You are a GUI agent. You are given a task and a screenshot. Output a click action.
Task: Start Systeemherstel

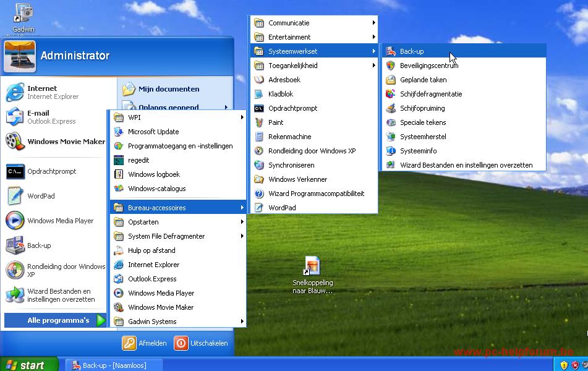pyautogui.click(x=464, y=137)
